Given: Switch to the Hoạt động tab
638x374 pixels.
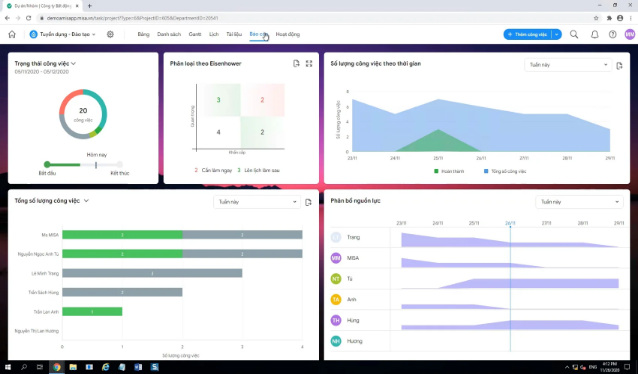Looking at the screenshot, I should [288, 35].
